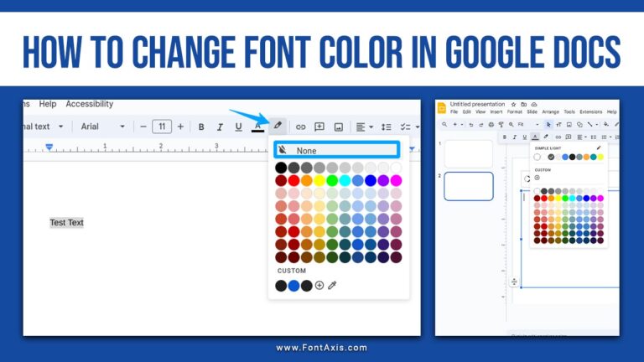Image resolution: width=644 pixels, height=362 pixels.
Task: Click the highlight pen in Slides text toolbar
Action: (x=545, y=137)
